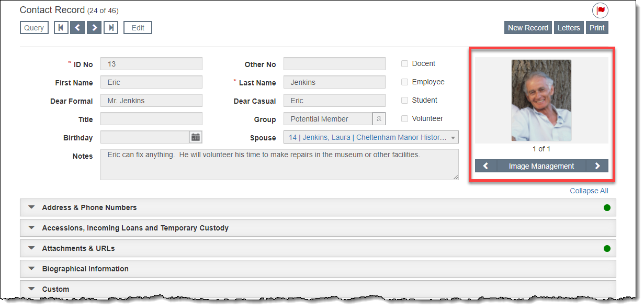This screenshot has height=308, width=644.
Task: Open the Spouse dropdown
Action: 452,138
